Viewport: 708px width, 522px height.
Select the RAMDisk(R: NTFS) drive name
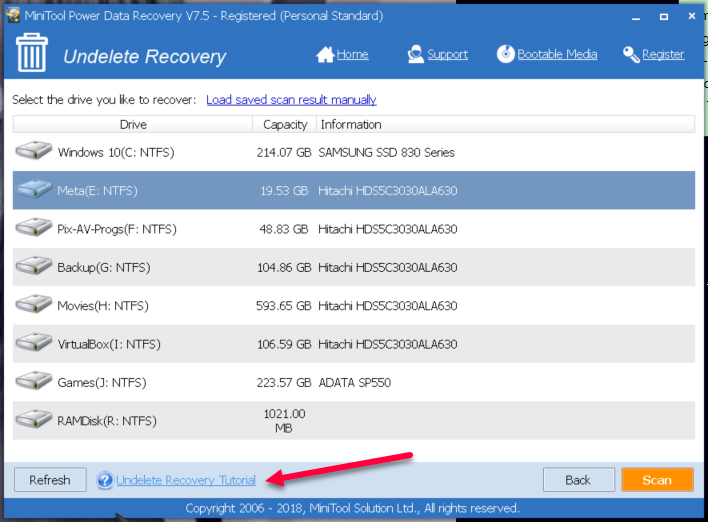pos(107,421)
